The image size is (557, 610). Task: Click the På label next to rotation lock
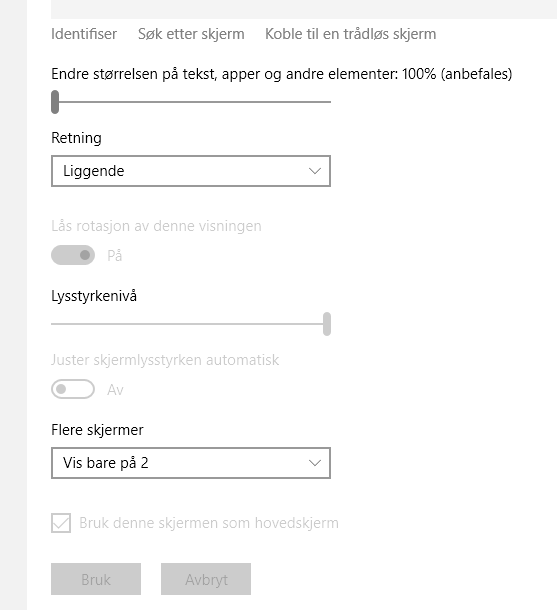[x=115, y=256]
